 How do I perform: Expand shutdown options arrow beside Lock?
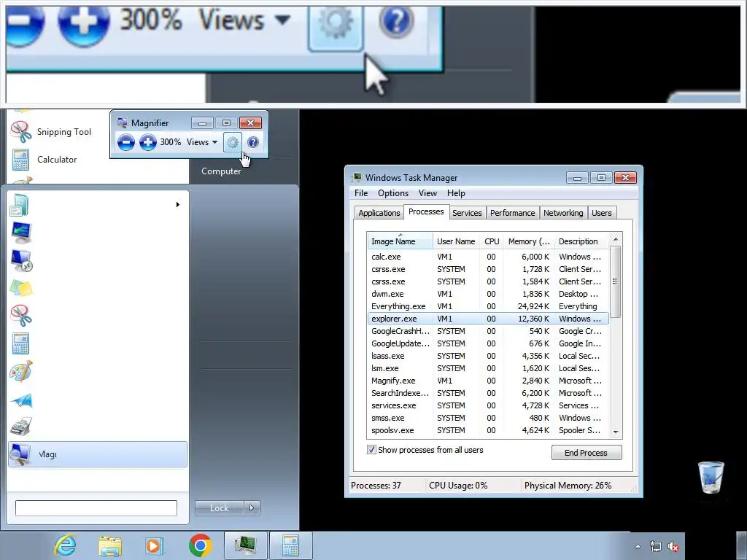pos(252,508)
